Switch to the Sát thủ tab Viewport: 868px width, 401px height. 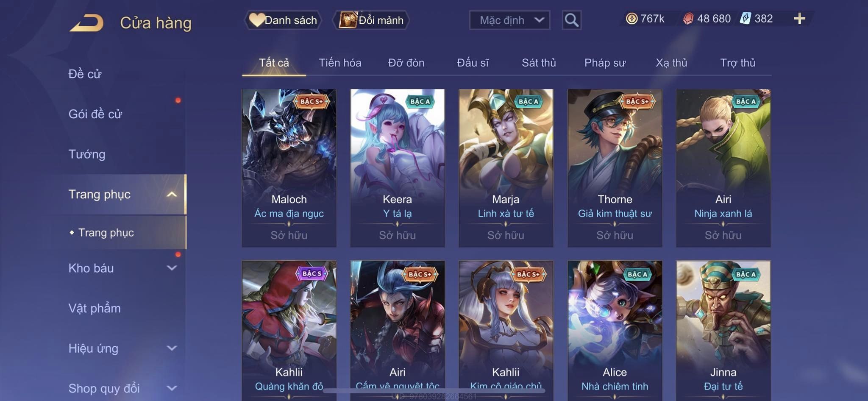coord(539,63)
